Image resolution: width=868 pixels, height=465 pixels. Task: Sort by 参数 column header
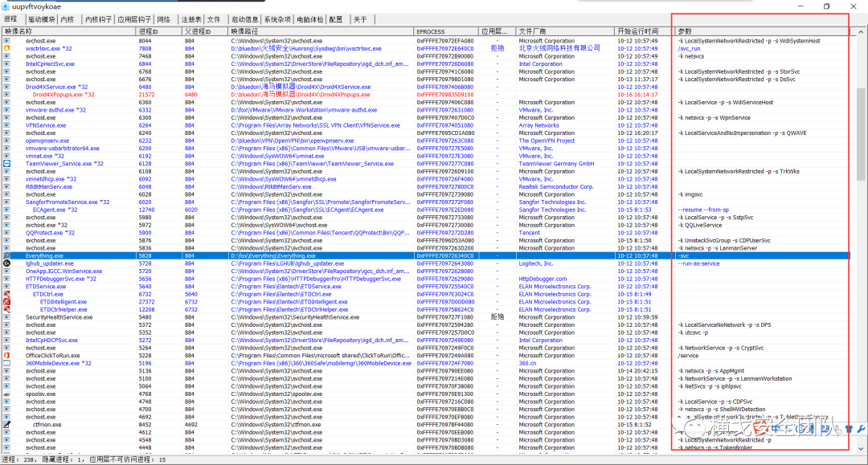[763, 31]
